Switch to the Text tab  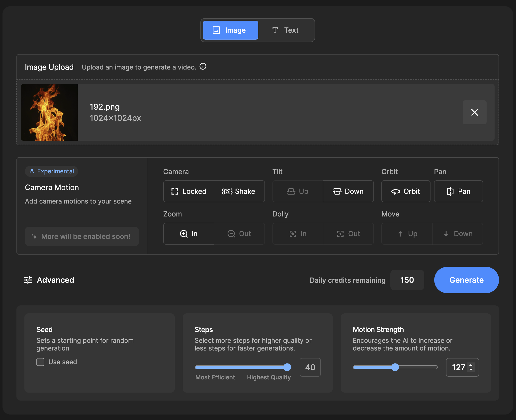click(286, 30)
